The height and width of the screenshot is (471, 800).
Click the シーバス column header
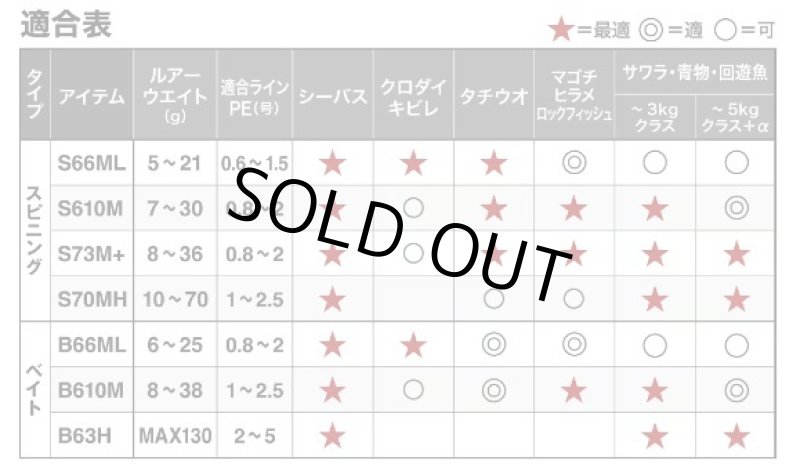[x=333, y=94]
